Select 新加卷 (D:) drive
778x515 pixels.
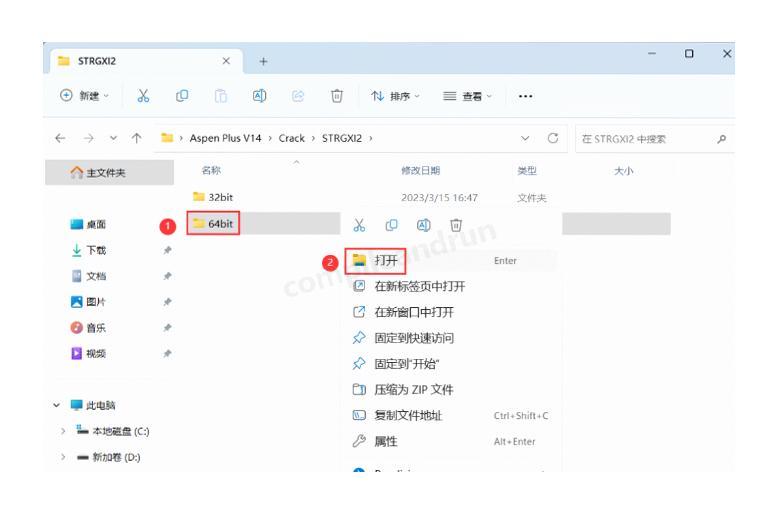[x=109, y=457]
